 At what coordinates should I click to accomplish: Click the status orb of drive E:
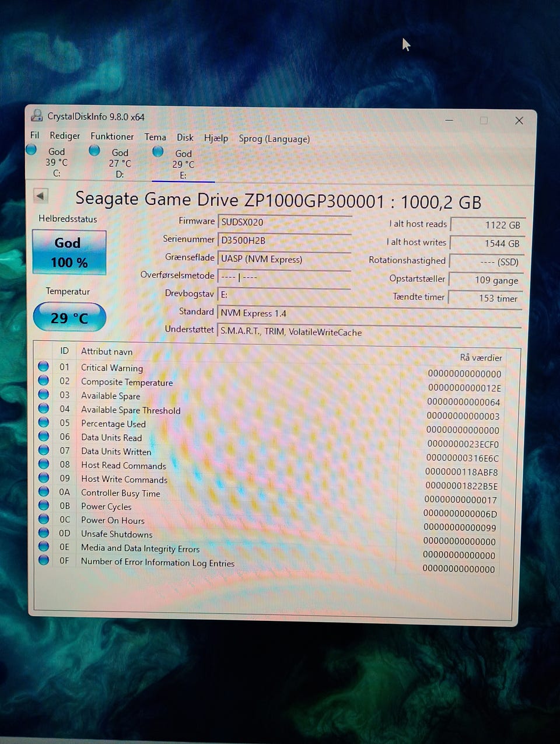[158, 152]
